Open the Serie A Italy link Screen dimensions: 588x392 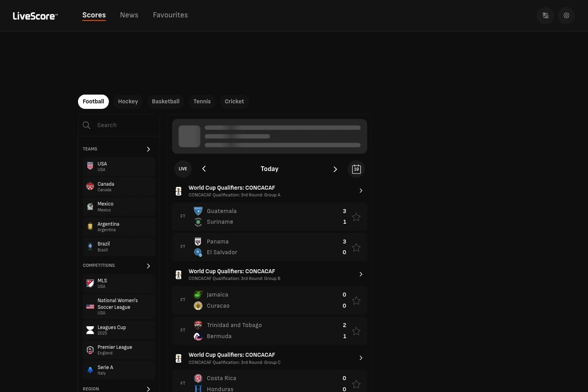click(119, 370)
